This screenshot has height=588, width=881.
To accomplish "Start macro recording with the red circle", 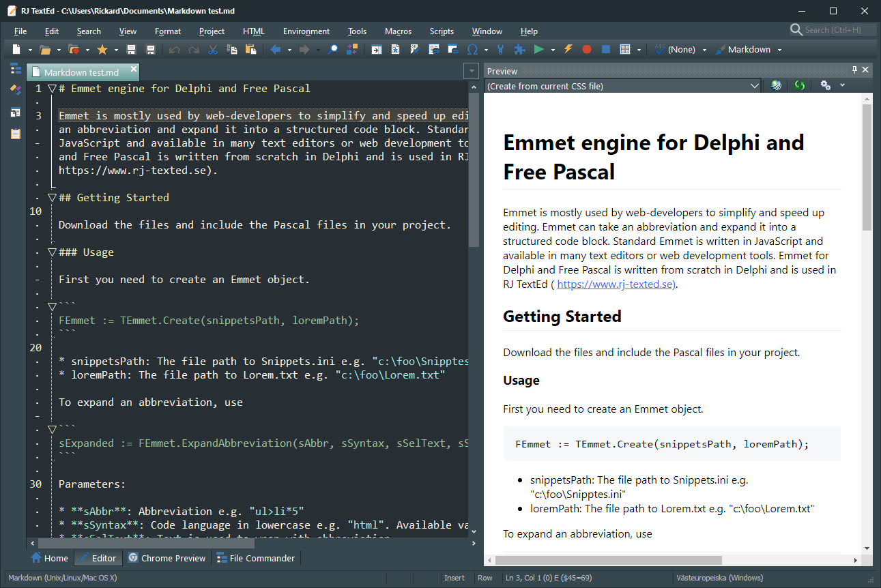I will [587, 49].
